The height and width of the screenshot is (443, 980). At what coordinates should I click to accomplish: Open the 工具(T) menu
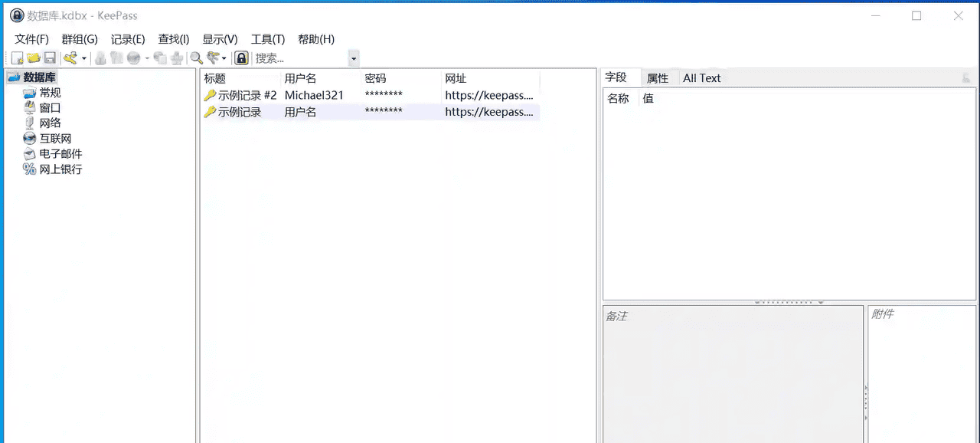click(x=266, y=39)
